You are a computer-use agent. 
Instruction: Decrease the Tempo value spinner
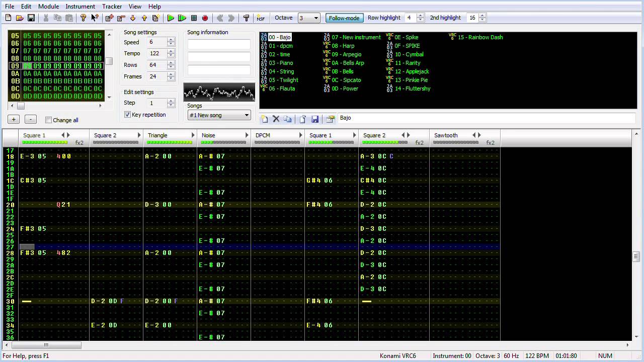click(x=171, y=56)
